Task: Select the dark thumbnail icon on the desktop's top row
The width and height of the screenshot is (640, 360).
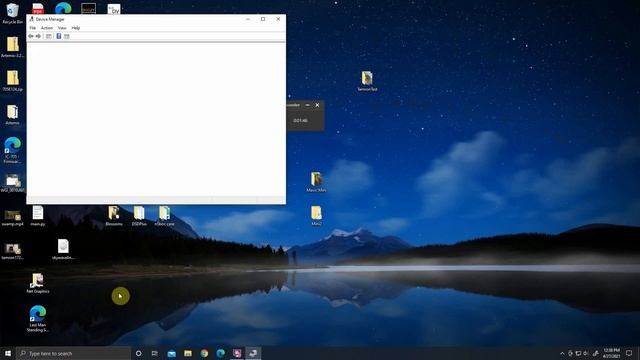Action: [x=89, y=8]
